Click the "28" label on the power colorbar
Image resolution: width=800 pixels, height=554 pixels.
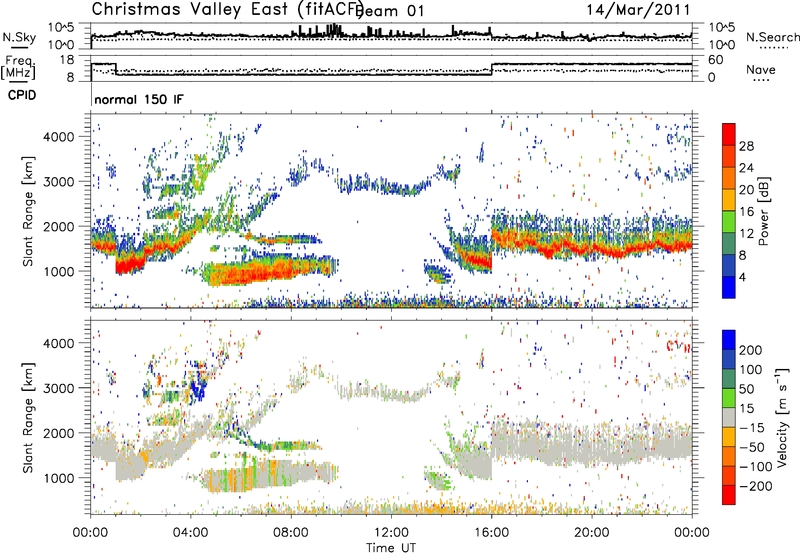click(746, 146)
